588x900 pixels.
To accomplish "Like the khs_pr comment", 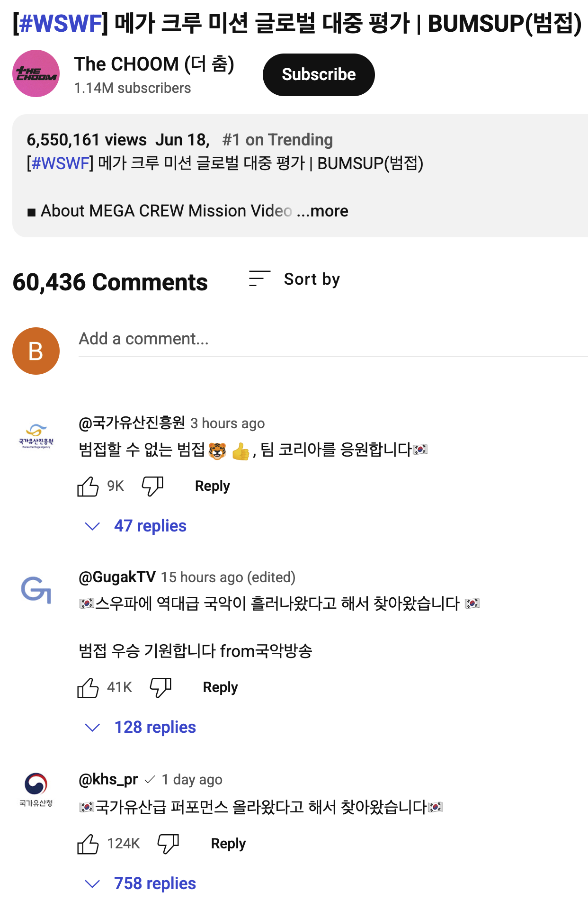I will (x=88, y=844).
